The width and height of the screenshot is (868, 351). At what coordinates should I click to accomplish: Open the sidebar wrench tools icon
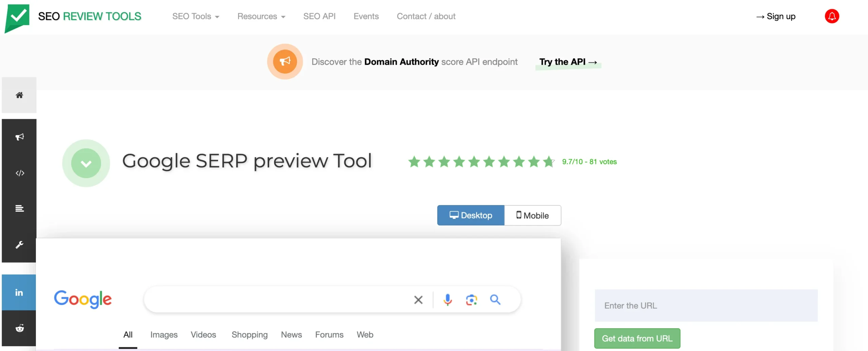[x=19, y=245]
